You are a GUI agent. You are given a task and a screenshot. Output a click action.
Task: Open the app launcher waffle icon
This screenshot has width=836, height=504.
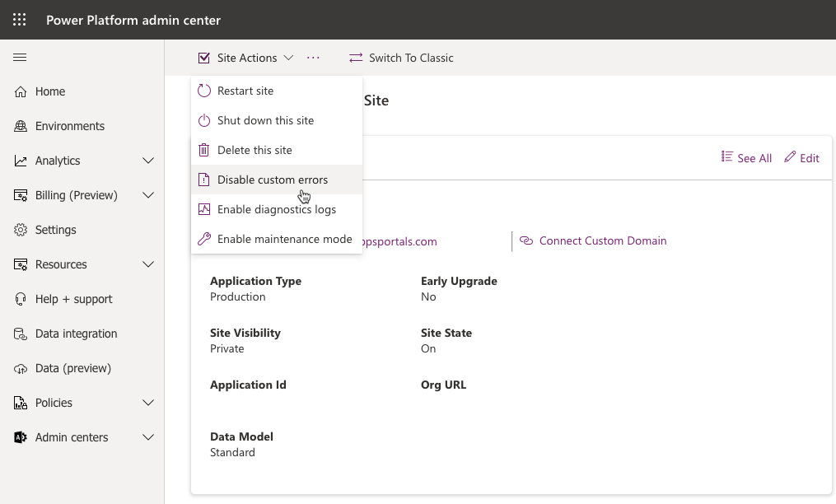[x=20, y=20]
